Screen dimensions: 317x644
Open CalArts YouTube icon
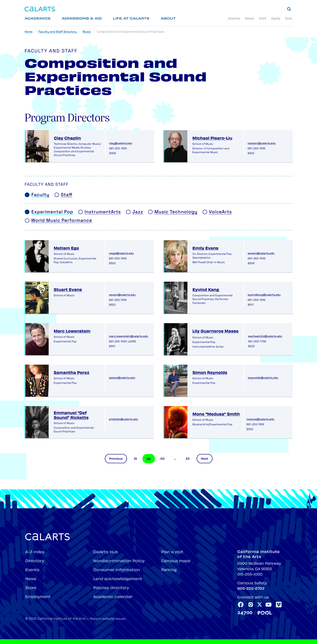[268, 604]
